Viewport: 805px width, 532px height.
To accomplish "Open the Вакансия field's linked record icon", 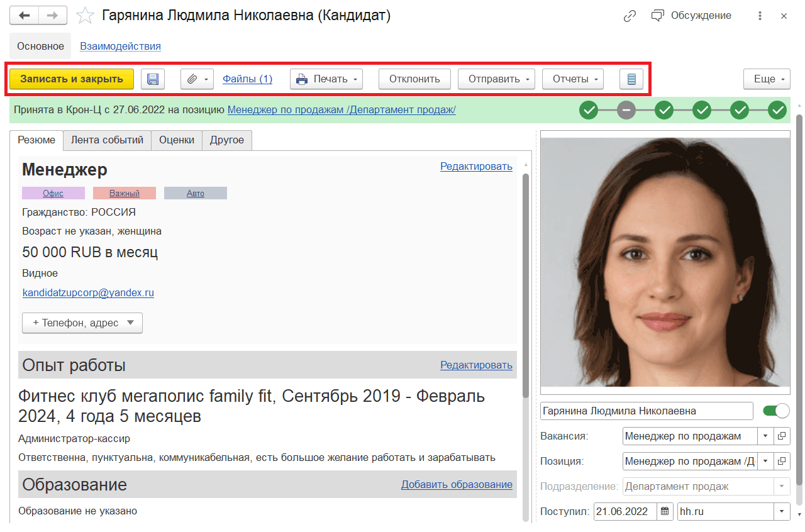I will click(782, 436).
